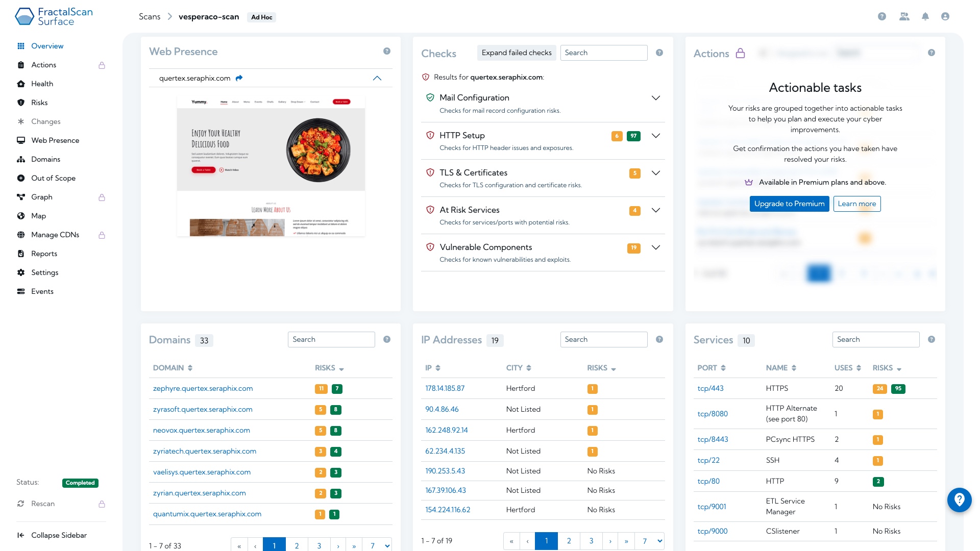Click lock icon next to Manage CDNs
This screenshot has width=980, height=551.
(x=102, y=235)
